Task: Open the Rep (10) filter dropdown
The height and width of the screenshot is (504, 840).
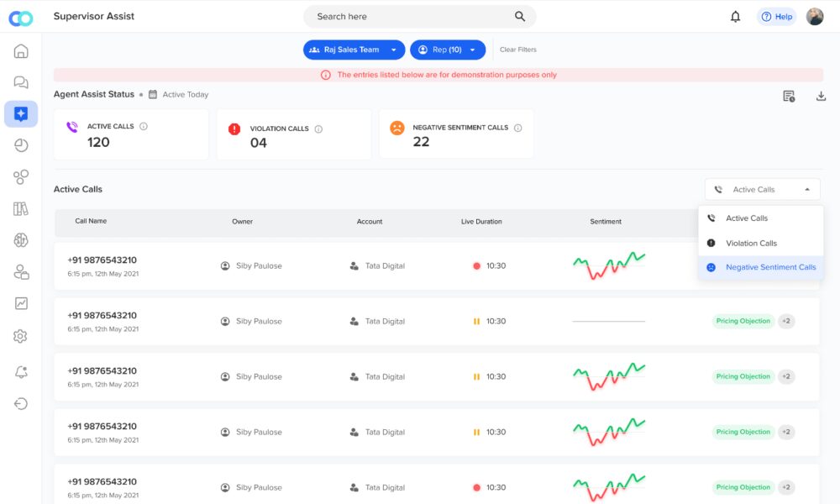Action: (447, 50)
